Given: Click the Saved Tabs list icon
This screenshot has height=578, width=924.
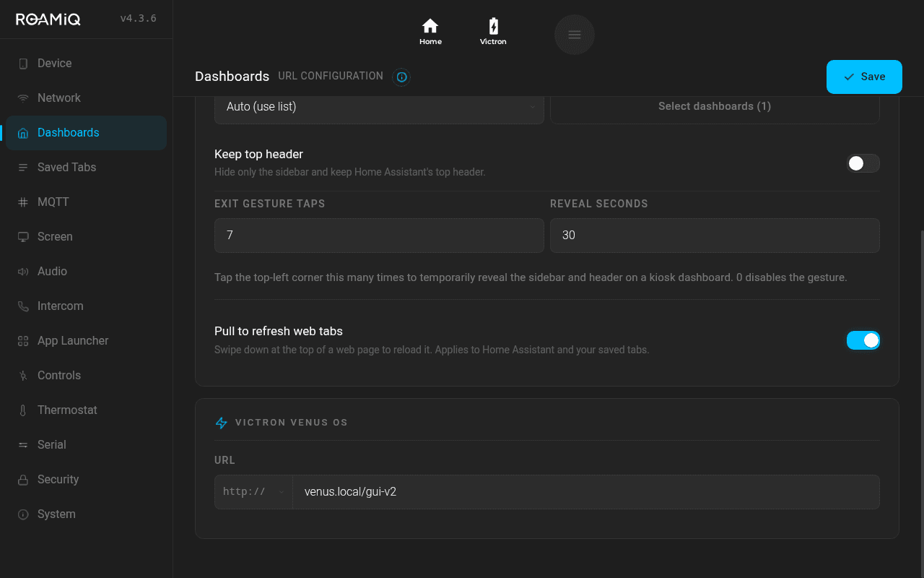Looking at the screenshot, I should point(23,168).
